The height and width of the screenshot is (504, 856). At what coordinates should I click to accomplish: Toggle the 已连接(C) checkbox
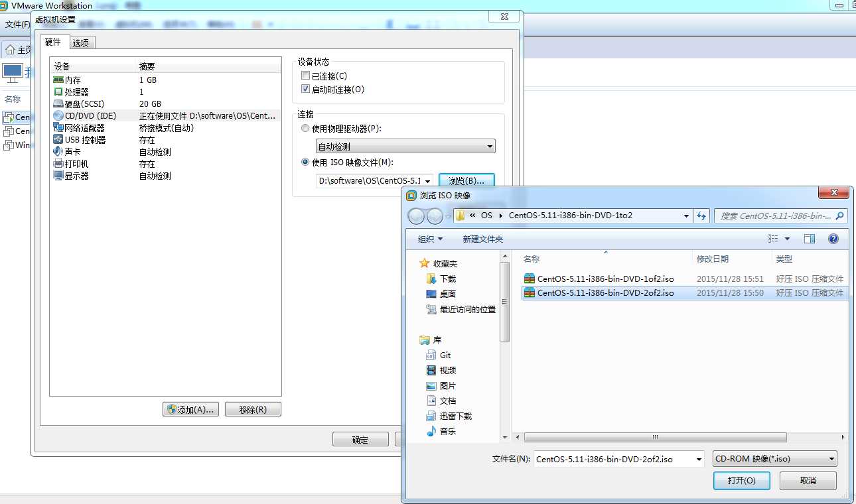305,76
